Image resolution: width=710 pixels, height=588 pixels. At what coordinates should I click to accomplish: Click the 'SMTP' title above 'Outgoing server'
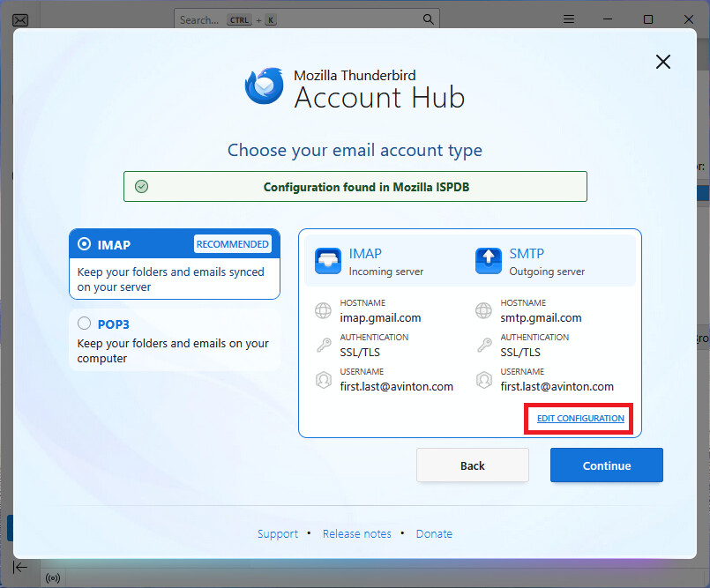coord(527,254)
